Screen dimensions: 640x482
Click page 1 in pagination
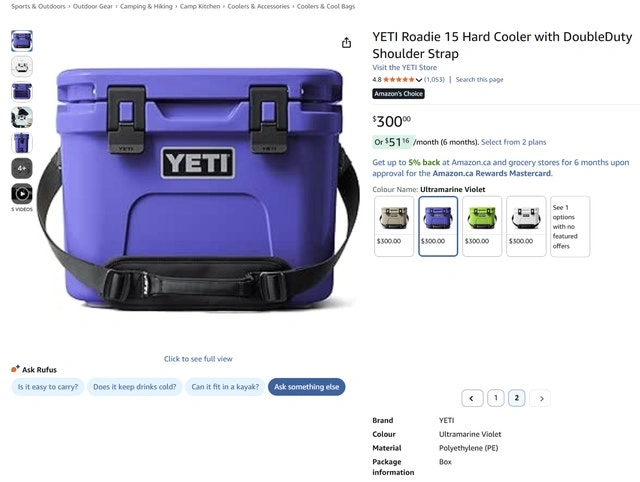tap(496, 398)
